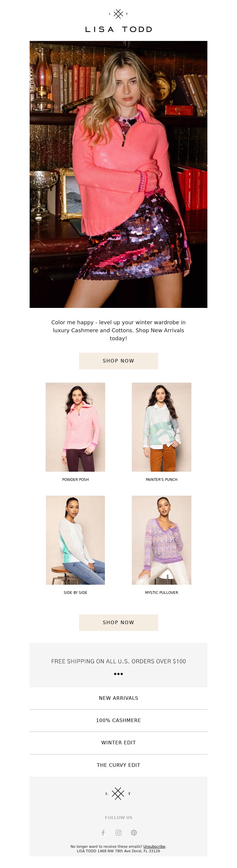Open the Side by Side sweater image
This screenshot has width=237, height=868.
[76, 540]
